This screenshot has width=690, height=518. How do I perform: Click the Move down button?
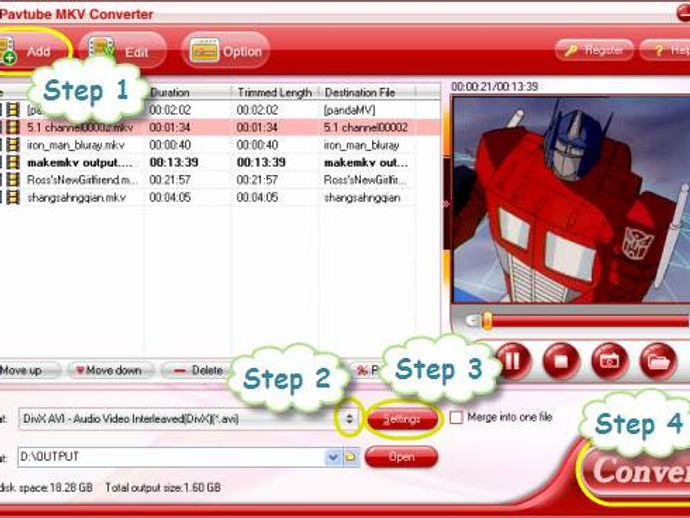click(110, 371)
